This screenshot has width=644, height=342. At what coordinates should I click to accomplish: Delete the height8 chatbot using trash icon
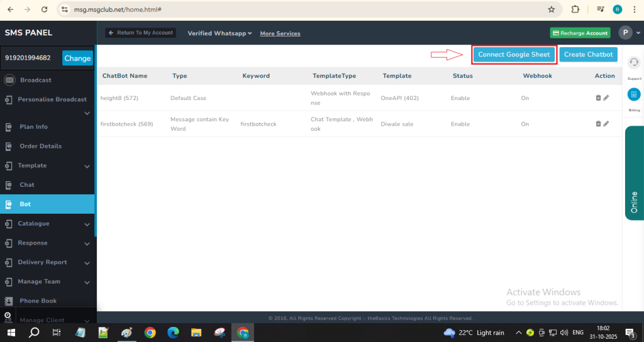598,97
